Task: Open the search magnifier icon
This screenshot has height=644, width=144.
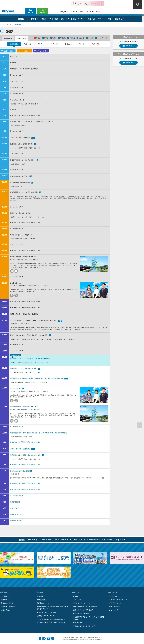Action: tap(138, 4)
